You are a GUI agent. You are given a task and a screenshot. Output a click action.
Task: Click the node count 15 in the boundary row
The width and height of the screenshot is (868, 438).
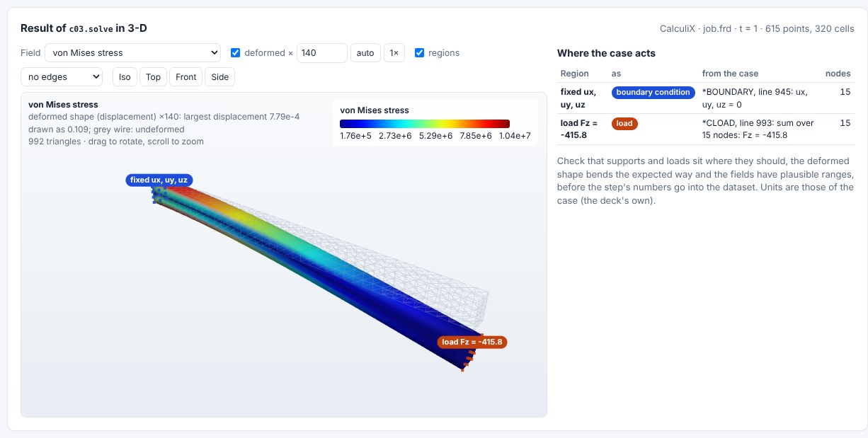pos(845,93)
